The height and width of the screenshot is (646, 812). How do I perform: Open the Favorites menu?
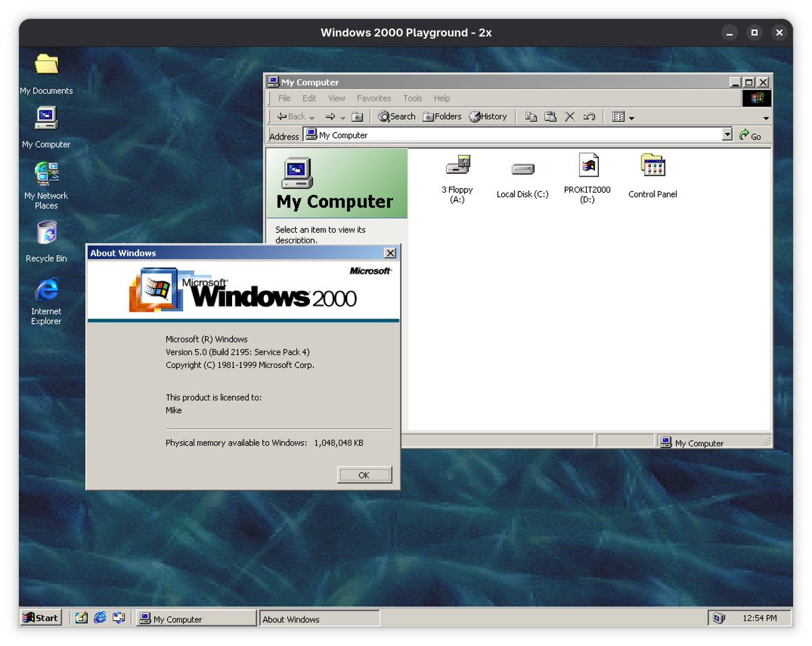tap(374, 98)
